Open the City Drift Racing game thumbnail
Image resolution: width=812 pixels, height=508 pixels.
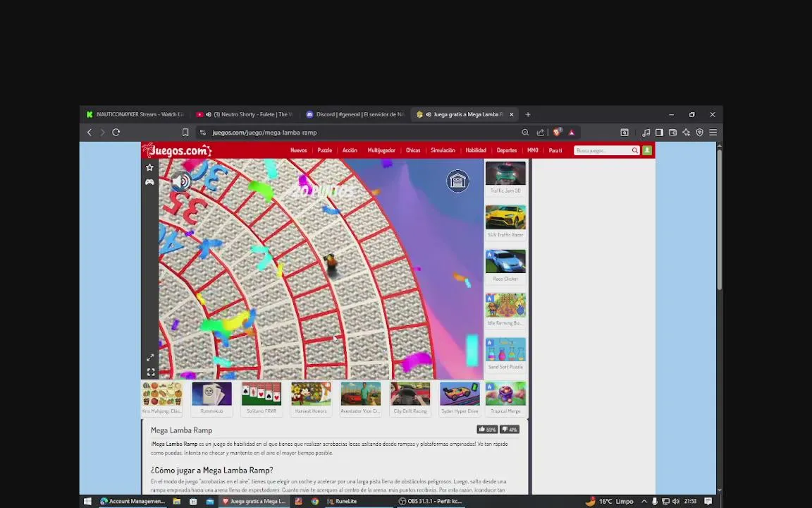tap(410, 394)
